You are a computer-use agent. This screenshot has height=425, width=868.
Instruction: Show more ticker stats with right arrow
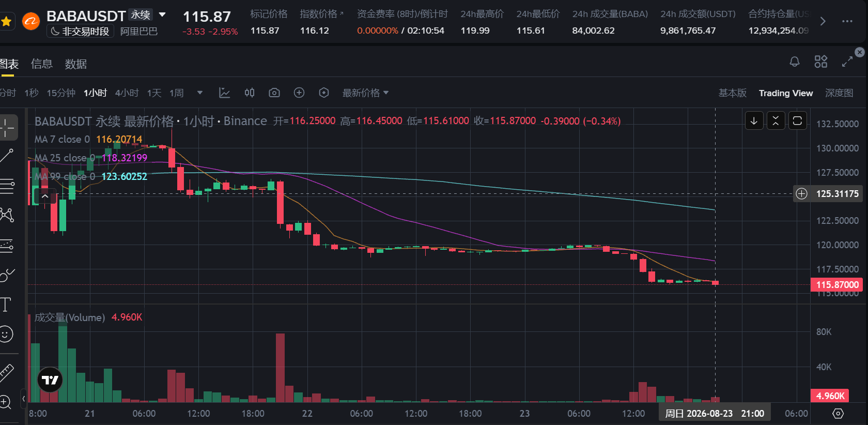pos(823,22)
